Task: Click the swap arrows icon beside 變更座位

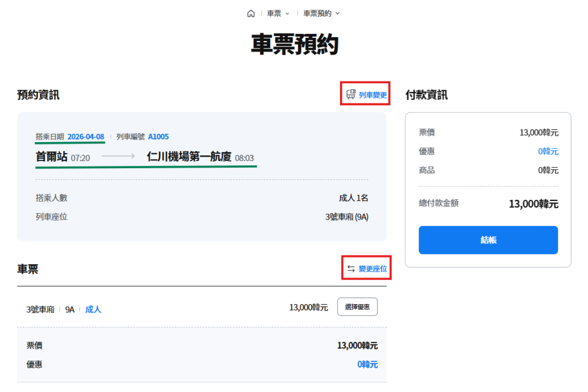Action: tap(351, 269)
